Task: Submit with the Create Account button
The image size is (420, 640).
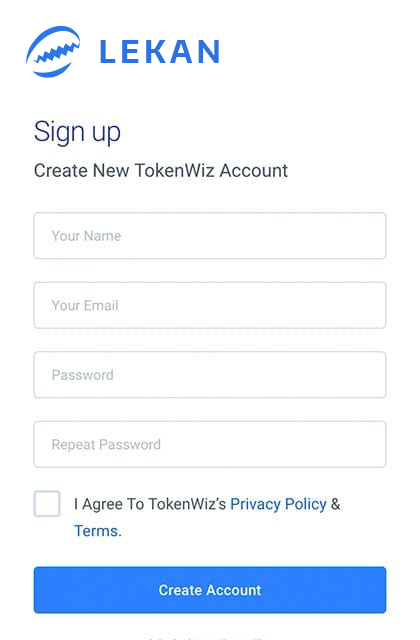Action: (210, 590)
